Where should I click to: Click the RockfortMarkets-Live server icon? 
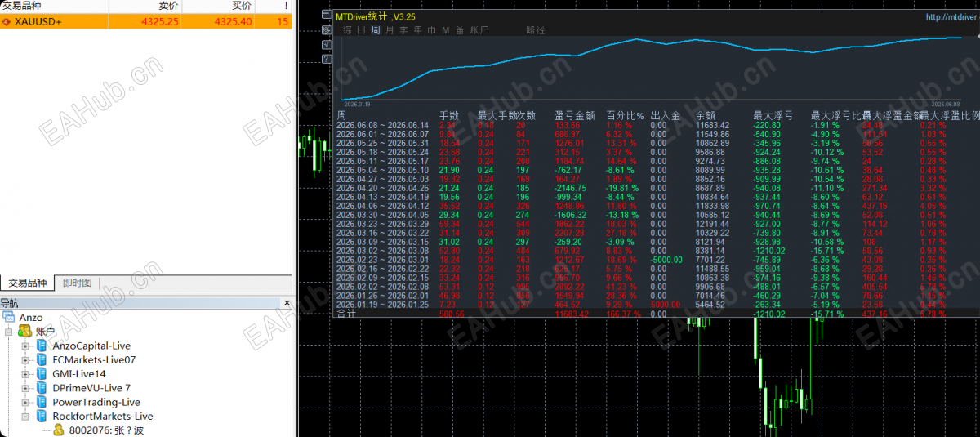pos(42,416)
